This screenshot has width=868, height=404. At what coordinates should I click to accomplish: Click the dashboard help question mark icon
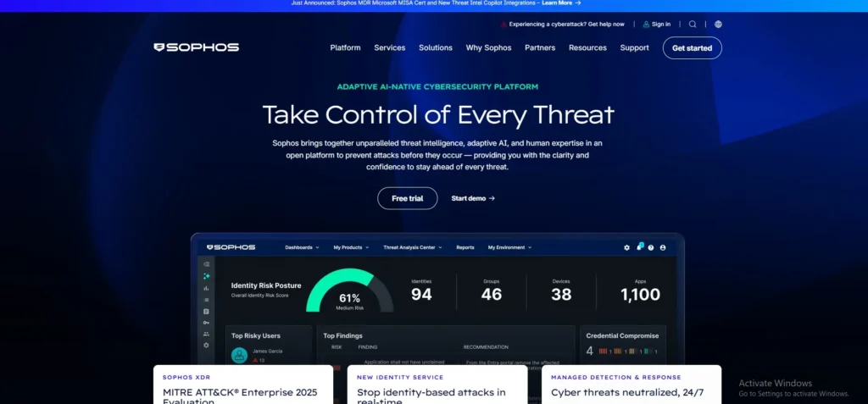click(651, 248)
